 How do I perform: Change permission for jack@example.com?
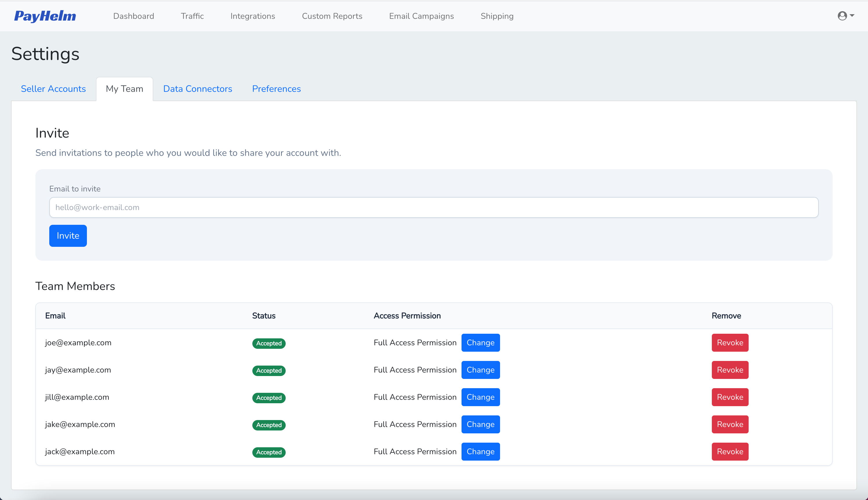coord(480,452)
